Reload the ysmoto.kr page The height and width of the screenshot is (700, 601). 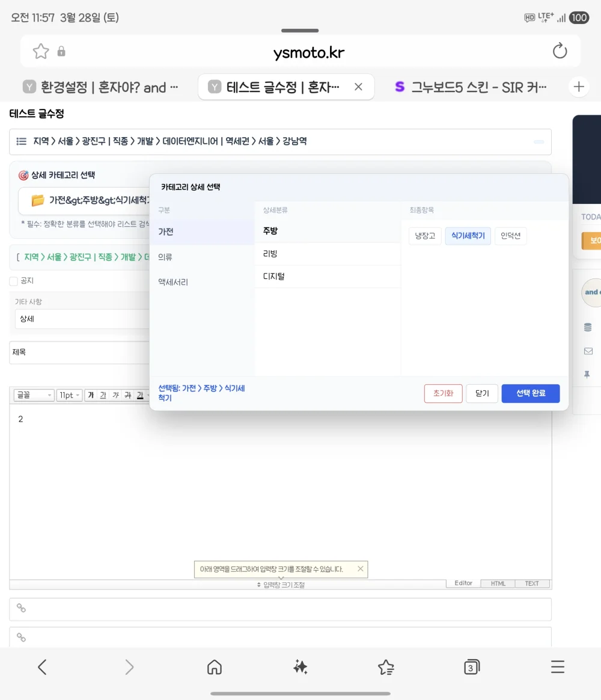[x=560, y=51]
